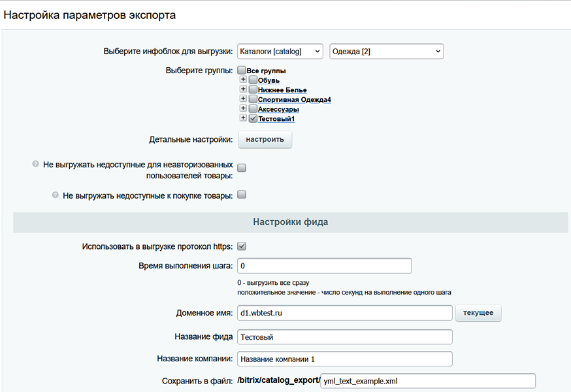Expand the Спортивная Одежда4 group node
This screenshot has width=571, height=392.
pyautogui.click(x=244, y=99)
